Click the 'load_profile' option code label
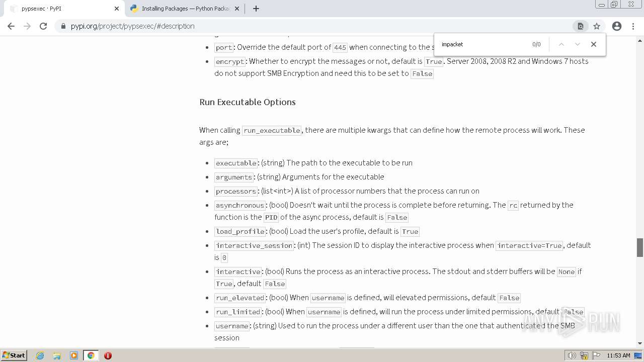 [x=240, y=231]
